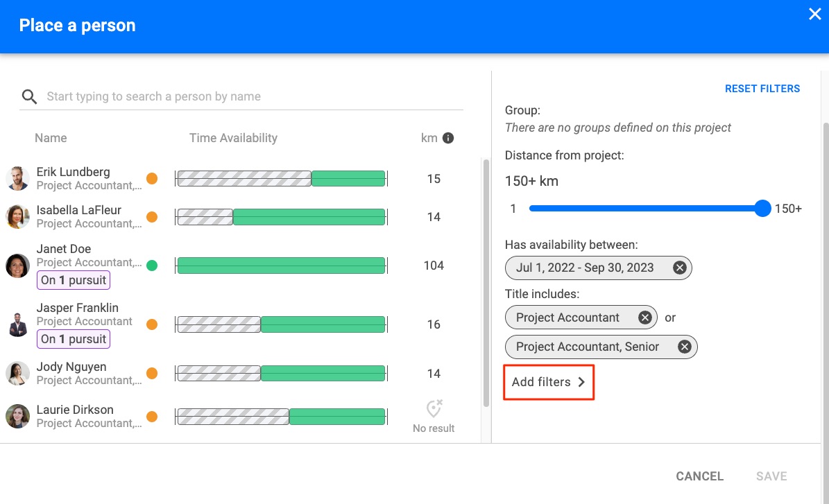Click Janet Doe's name
This screenshot has width=829, height=504.
(x=63, y=249)
